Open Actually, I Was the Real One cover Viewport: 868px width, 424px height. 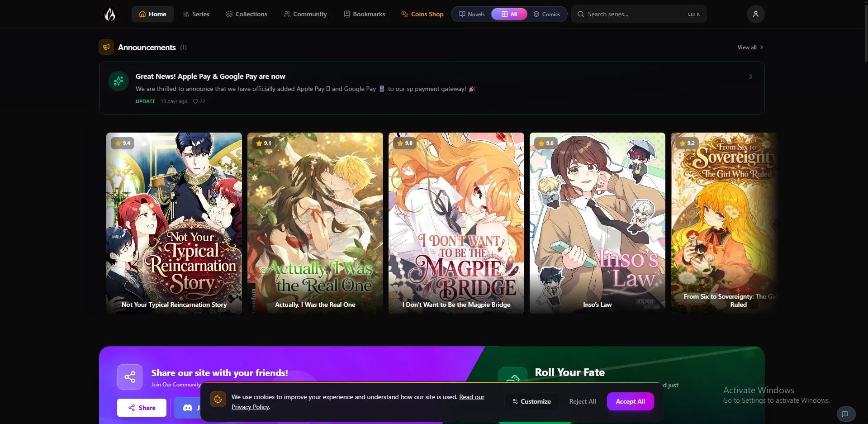point(315,223)
